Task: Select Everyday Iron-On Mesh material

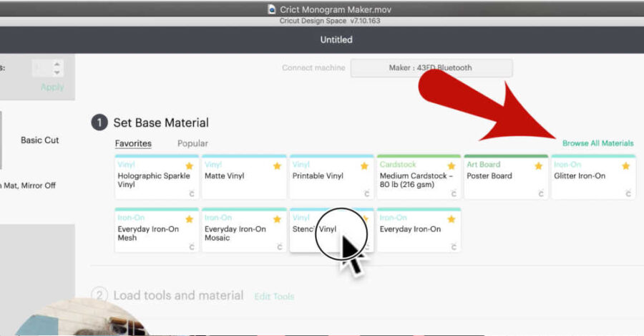Action: tap(157, 230)
